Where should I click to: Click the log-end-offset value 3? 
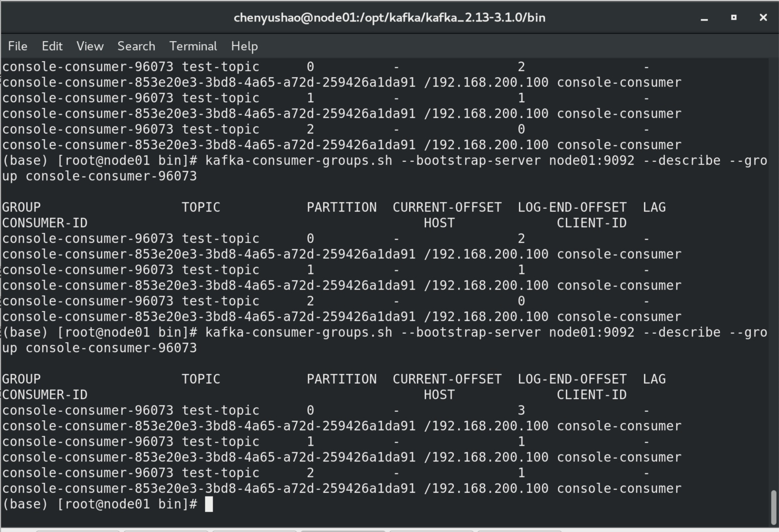(521, 410)
